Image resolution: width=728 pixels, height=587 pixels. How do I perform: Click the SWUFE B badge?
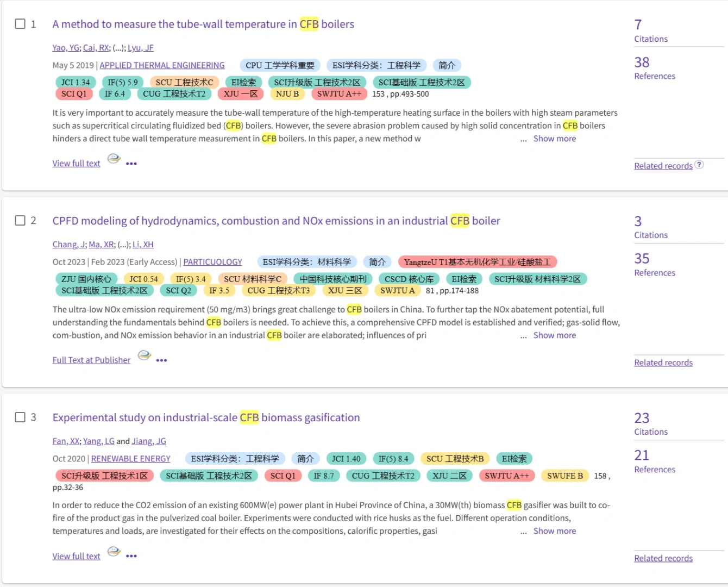pos(565,476)
